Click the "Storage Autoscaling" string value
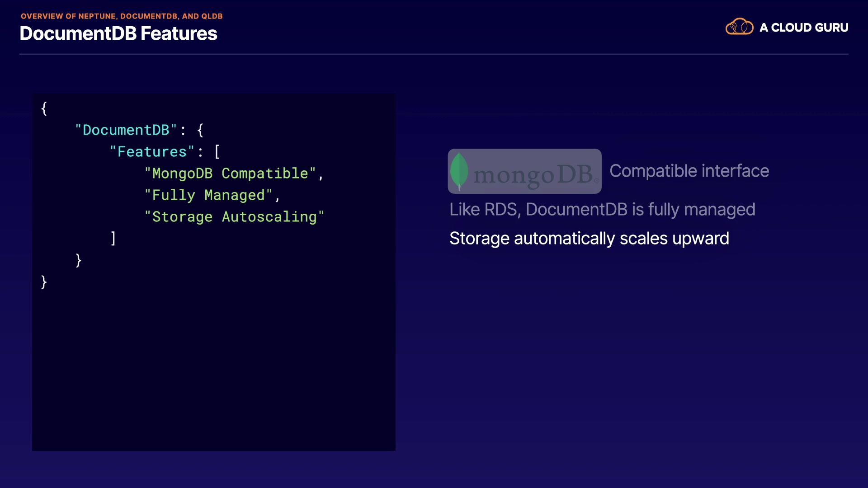The height and width of the screenshot is (488, 868). (x=234, y=217)
